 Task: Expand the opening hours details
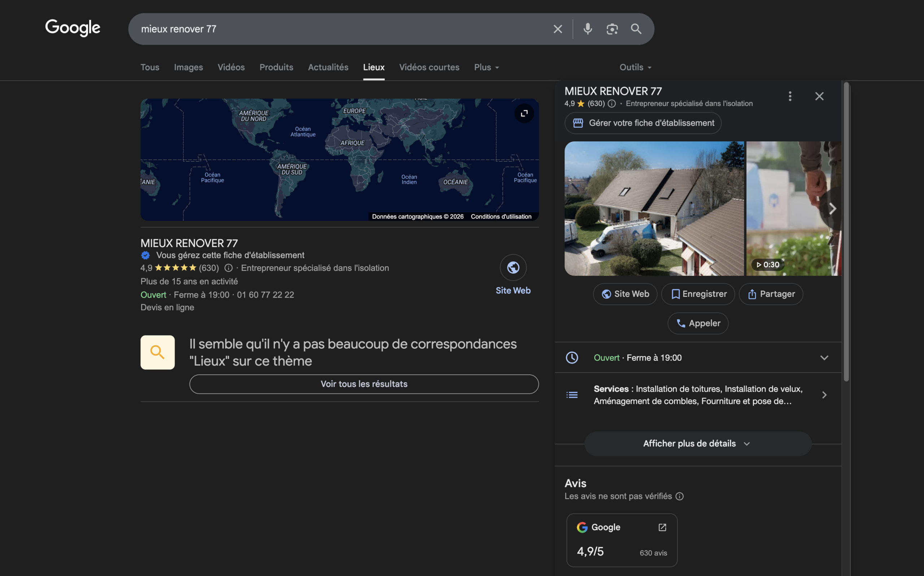[824, 357]
